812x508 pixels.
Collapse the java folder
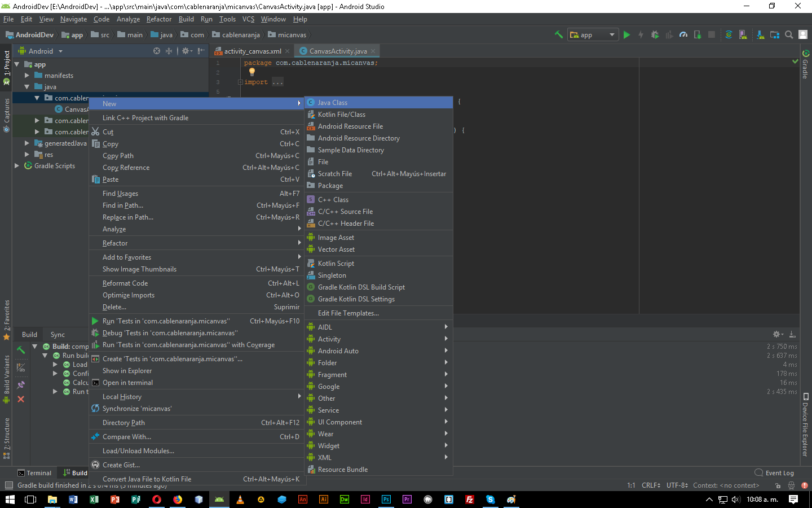pyautogui.click(x=27, y=87)
